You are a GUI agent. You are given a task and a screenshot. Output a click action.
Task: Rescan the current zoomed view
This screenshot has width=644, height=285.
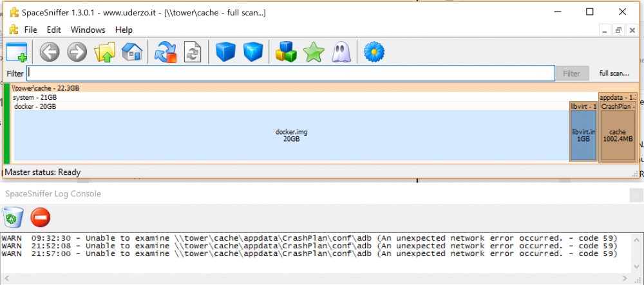pyautogui.click(x=193, y=52)
